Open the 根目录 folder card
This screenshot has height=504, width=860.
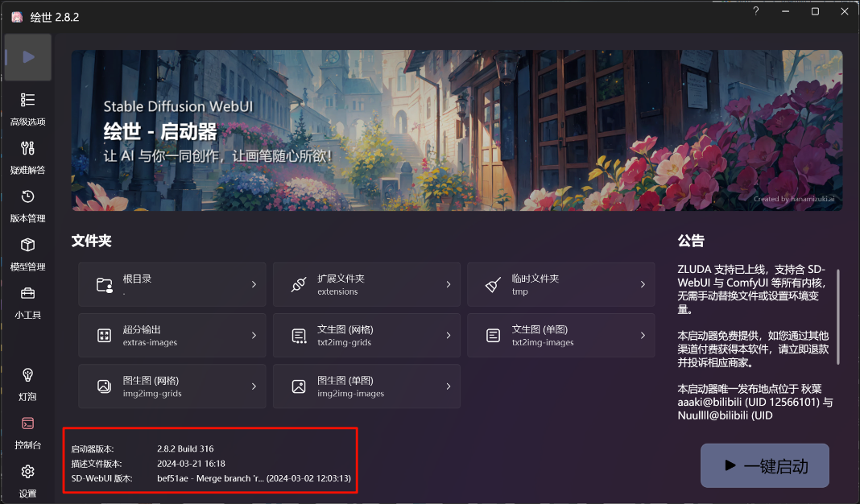[172, 285]
